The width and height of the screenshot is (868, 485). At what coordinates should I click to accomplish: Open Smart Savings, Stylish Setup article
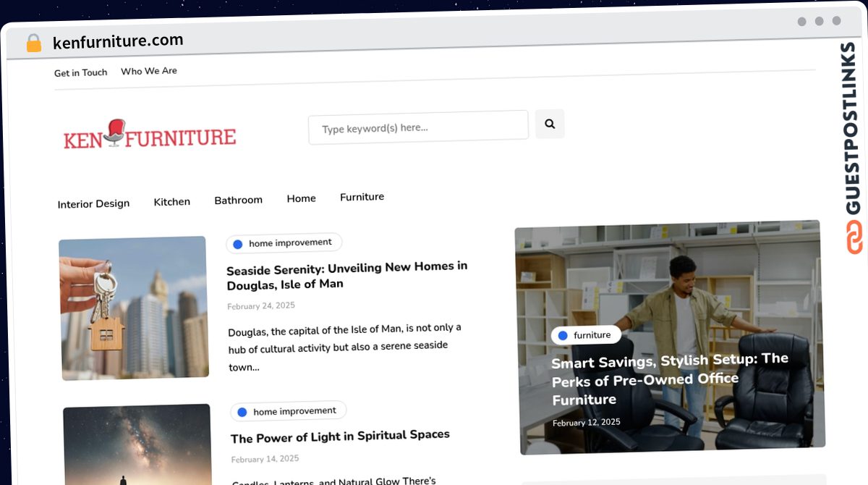point(670,379)
